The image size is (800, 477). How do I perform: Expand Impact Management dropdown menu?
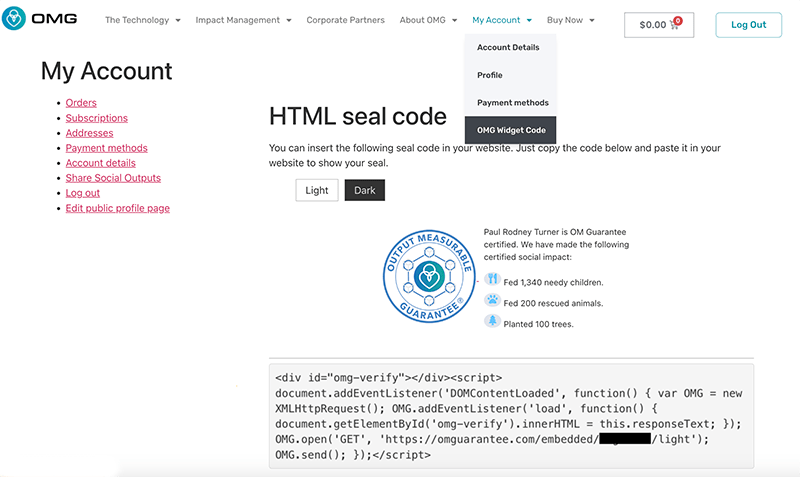pyautogui.click(x=243, y=20)
